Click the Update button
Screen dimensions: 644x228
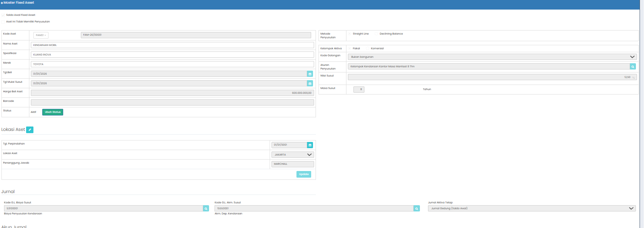pyautogui.click(x=304, y=174)
